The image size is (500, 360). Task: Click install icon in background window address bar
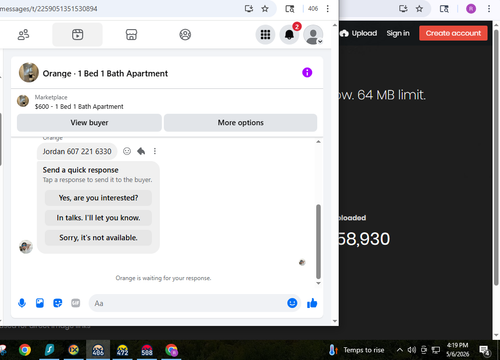[403, 9]
